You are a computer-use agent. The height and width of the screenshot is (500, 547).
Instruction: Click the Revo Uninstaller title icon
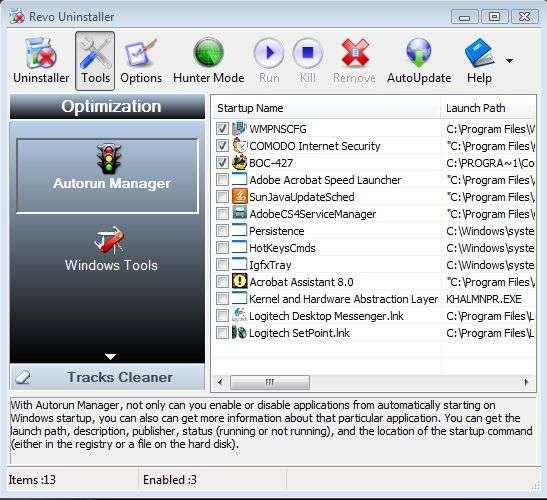tap(17, 16)
